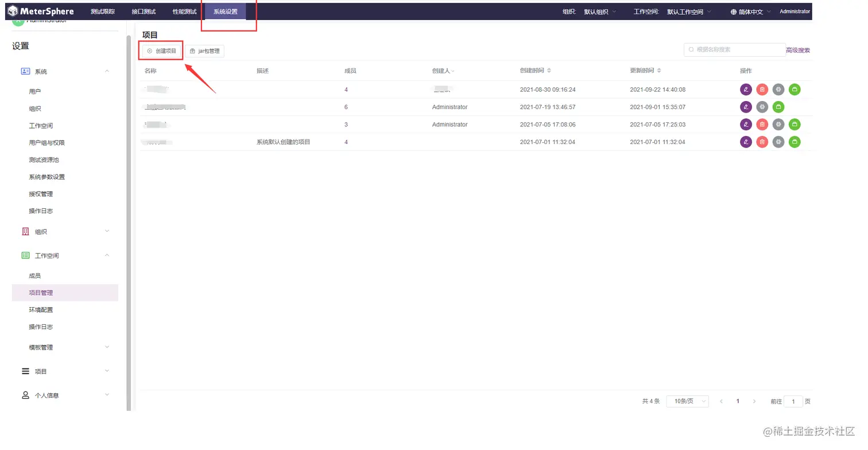Image resolution: width=868 pixels, height=450 pixels.
Task: Select page number 1 in pagination
Action: click(738, 401)
